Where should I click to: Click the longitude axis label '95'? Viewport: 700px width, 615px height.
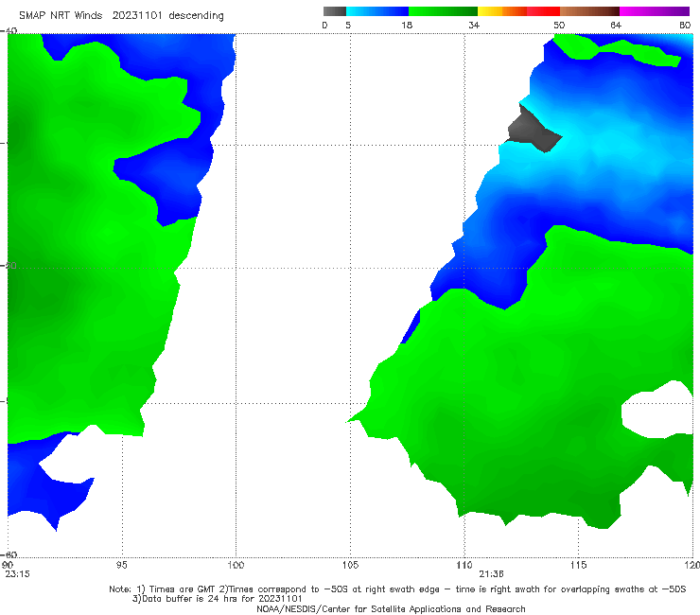coord(121,565)
